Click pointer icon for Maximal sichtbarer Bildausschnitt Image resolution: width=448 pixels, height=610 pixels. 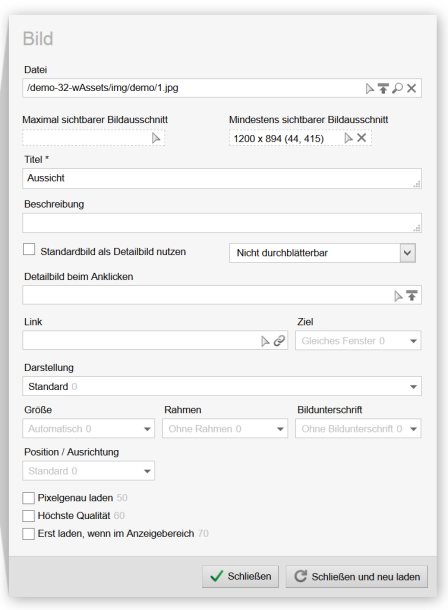point(156,138)
